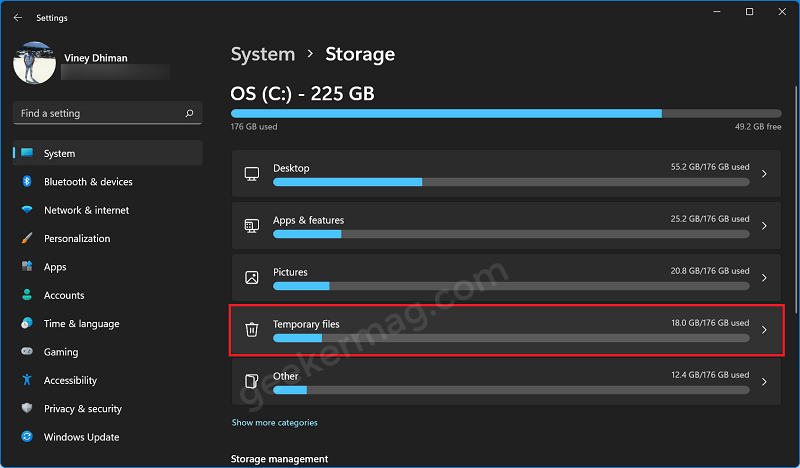Expand Desktop storage details chevron
The height and width of the screenshot is (468, 800).
pos(764,174)
